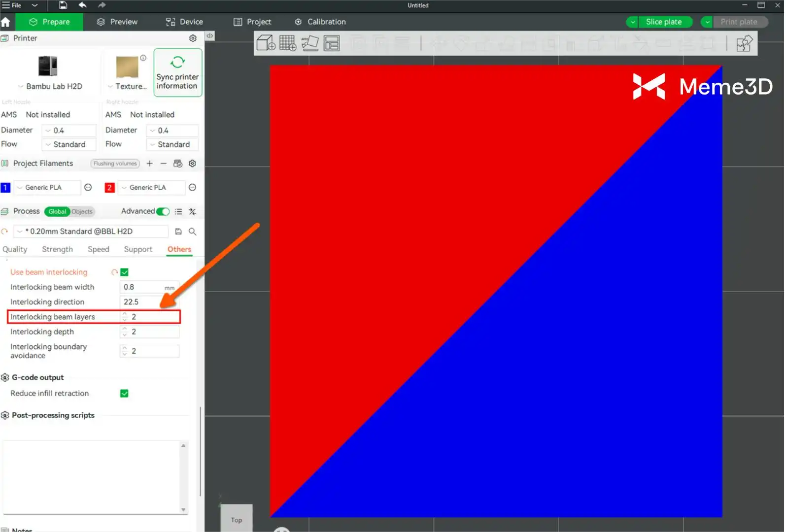Image resolution: width=786 pixels, height=532 pixels.
Task: Click Sync printer information button
Action: click(177, 73)
